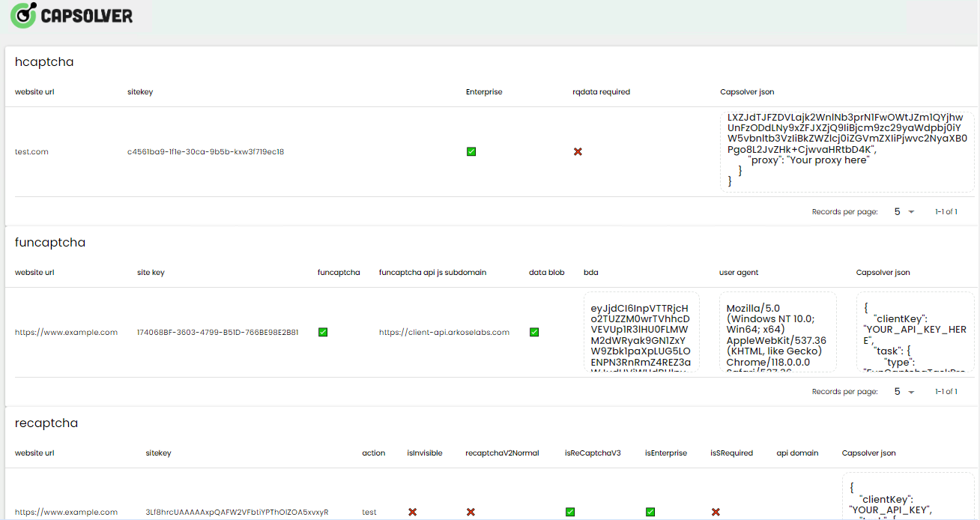980x520 pixels.
Task: Click the user agent Mozilla/5.0 box
Action: [778, 332]
